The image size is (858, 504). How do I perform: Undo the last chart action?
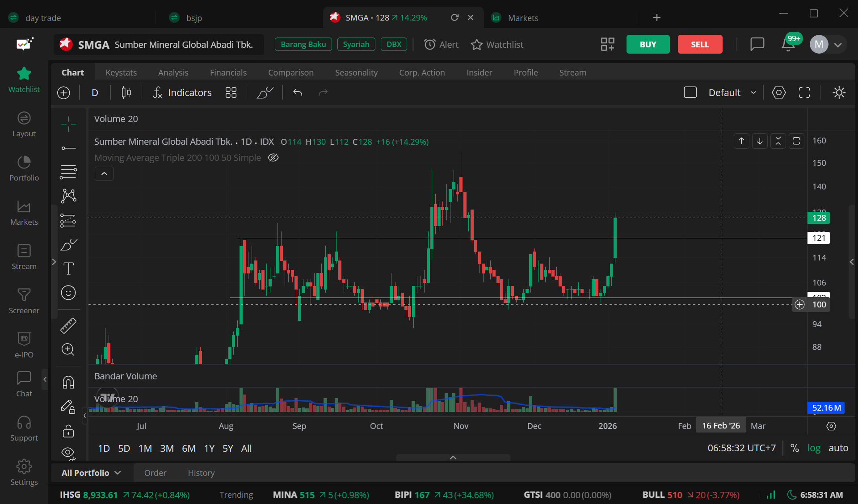click(x=298, y=92)
